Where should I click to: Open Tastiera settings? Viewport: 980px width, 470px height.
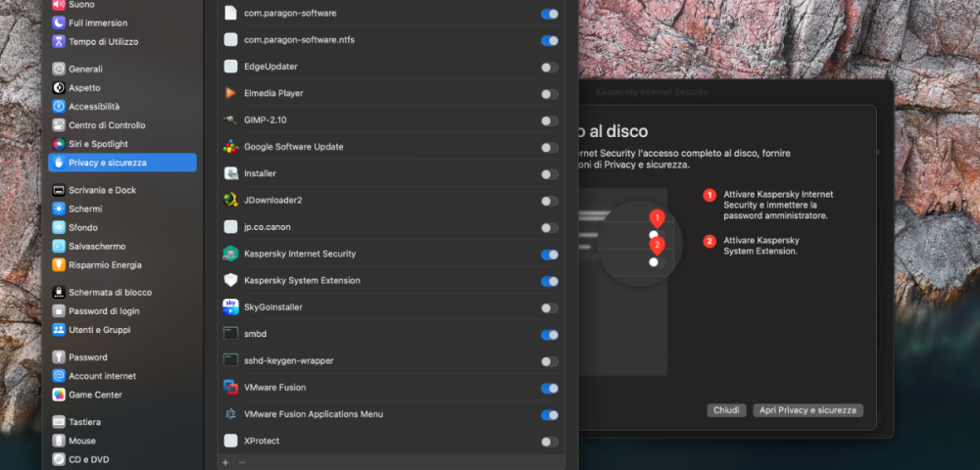[122, 423]
